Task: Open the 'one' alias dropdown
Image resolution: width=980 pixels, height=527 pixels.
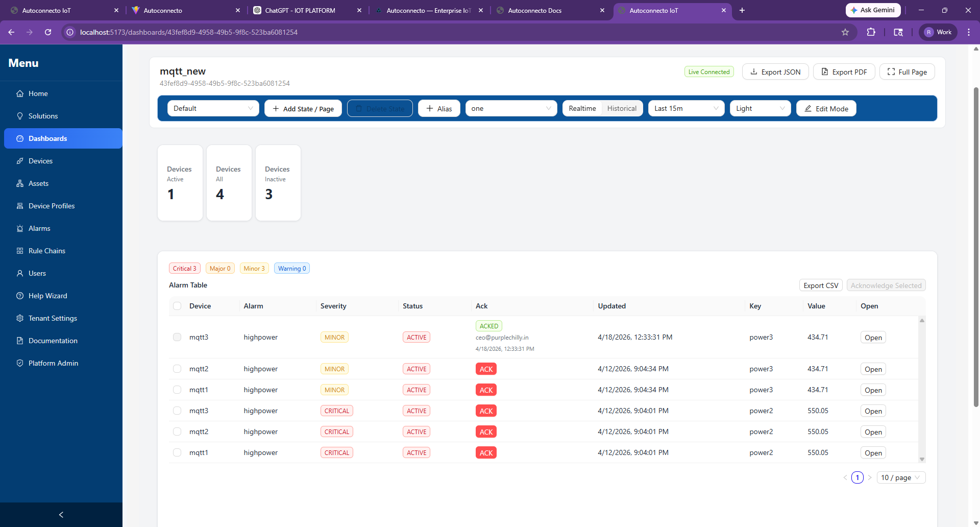Action: [511, 108]
